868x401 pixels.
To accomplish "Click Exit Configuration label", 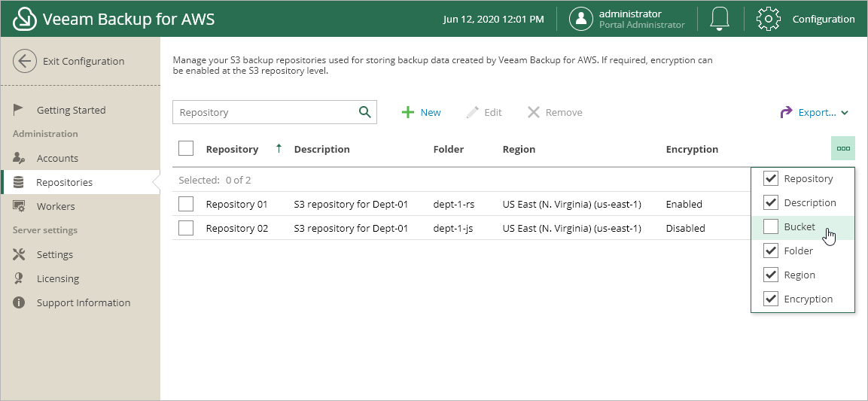I will [84, 62].
